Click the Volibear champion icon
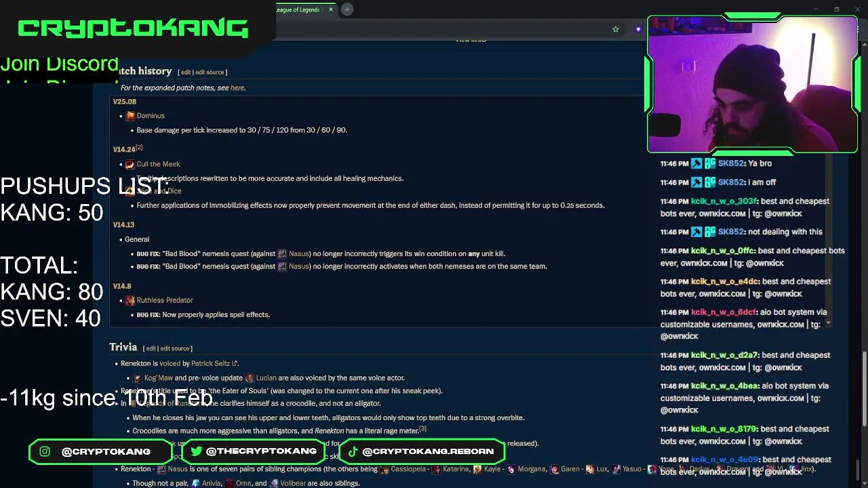The height and width of the screenshot is (488, 868). click(x=274, y=483)
